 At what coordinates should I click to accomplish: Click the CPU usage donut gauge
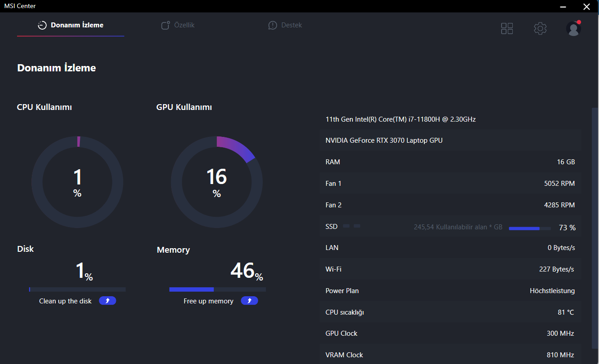pyautogui.click(x=77, y=182)
